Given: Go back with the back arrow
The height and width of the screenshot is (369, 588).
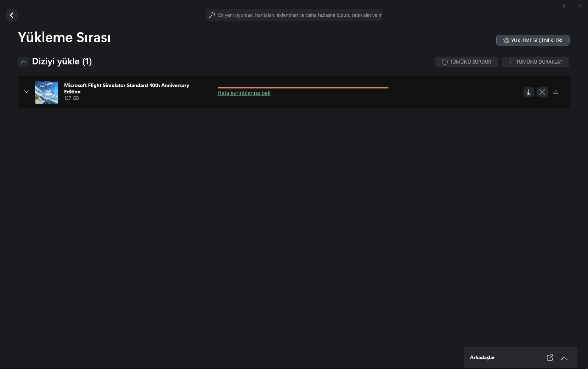Looking at the screenshot, I should (12, 15).
